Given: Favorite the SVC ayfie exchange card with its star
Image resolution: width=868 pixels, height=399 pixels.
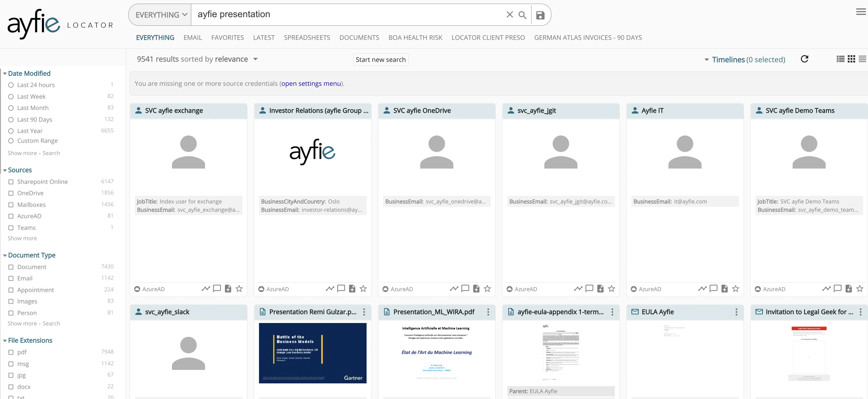Looking at the screenshot, I should [x=239, y=288].
